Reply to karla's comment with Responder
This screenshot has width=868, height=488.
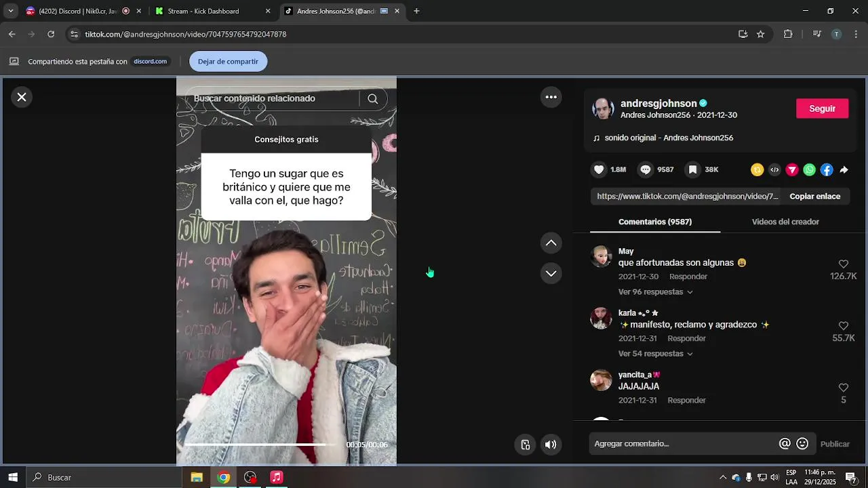(686, 338)
